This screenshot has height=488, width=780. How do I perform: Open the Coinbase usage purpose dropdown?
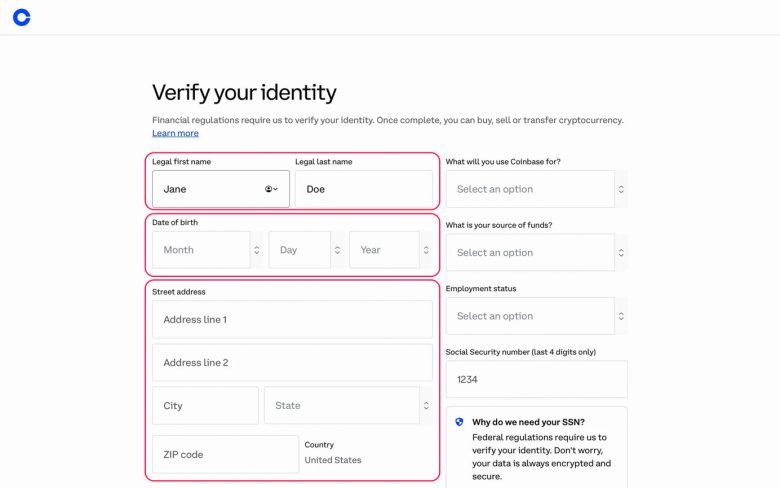click(528, 189)
